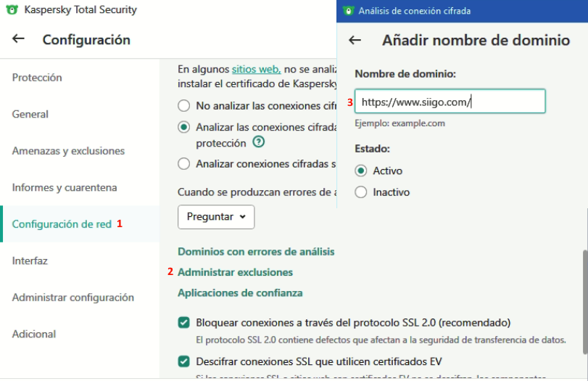The image size is (588, 381).
Task: Go back from the Configuración page
Action: tap(18, 38)
